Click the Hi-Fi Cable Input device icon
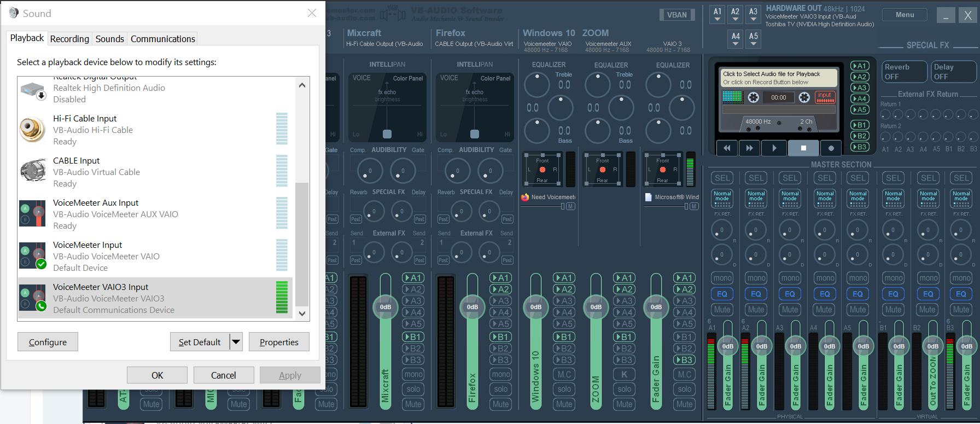 coord(33,130)
